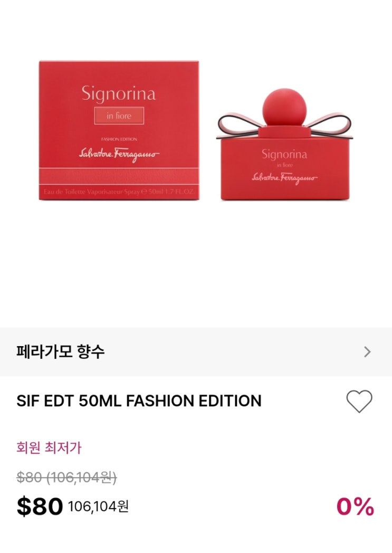This screenshot has width=392, height=553.
Task: Tap the heart wishlist icon
Action: point(359,401)
